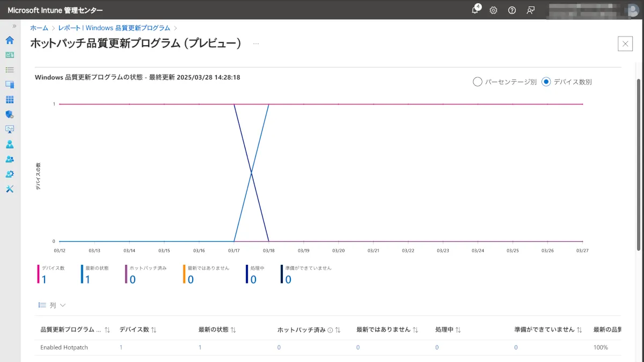Image resolution: width=644 pixels, height=362 pixels.
Task: Open Endpoint security shield icon
Action: tap(10, 114)
